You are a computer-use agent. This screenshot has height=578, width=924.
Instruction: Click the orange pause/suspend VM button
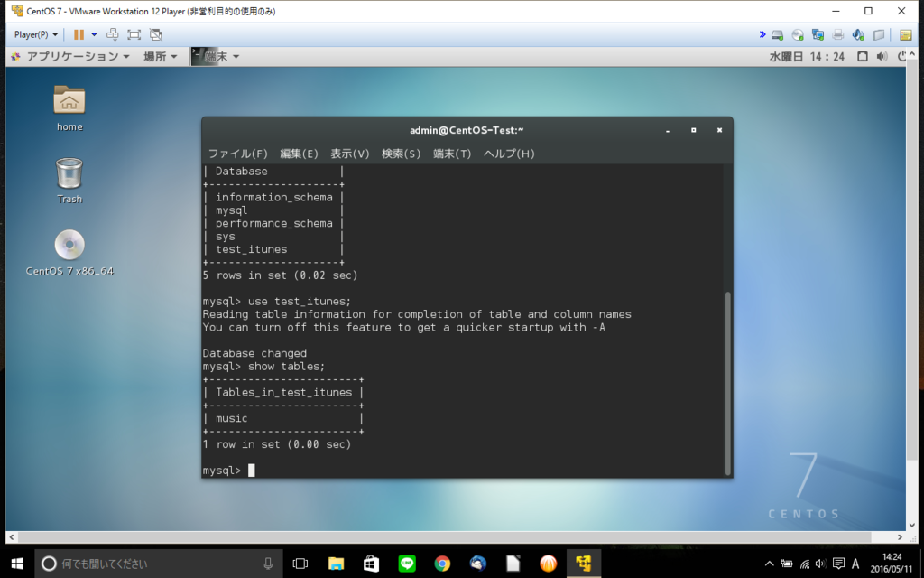coord(79,34)
